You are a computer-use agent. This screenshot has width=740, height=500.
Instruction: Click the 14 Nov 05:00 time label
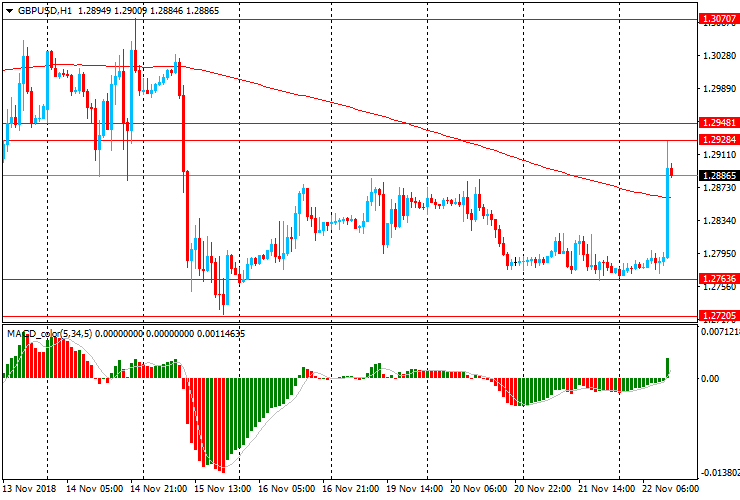(x=94, y=489)
